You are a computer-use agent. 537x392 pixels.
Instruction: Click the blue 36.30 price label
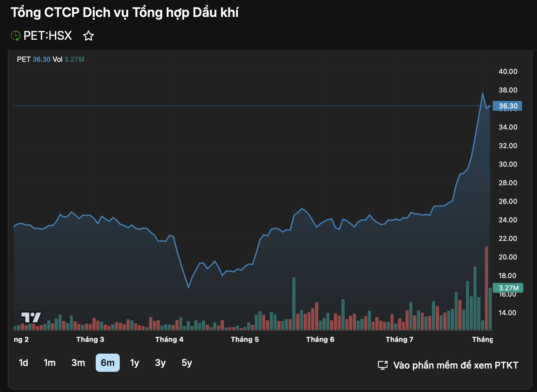click(507, 106)
